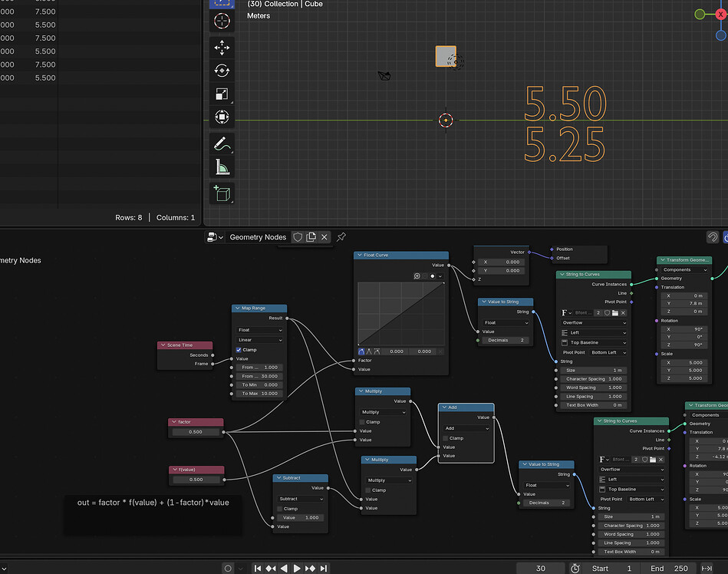Image resolution: width=728 pixels, height=574 pixels.
Task: Select the Cube object in the viewport
Action: coord(446,56)
